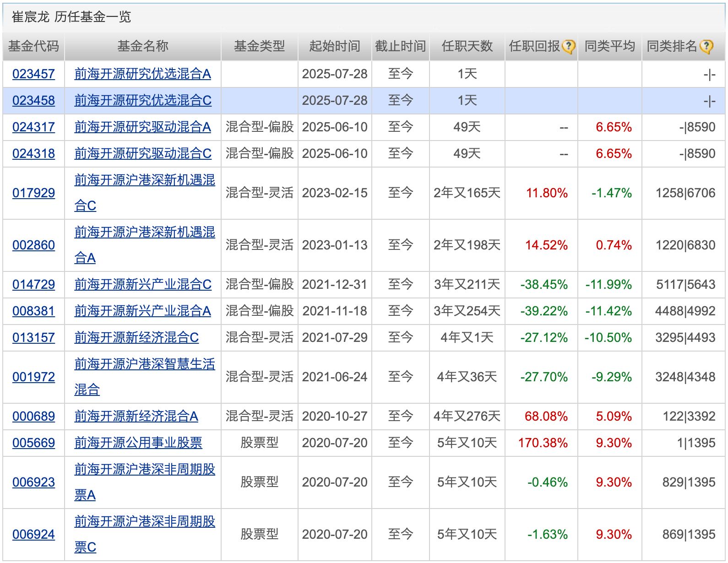Open 前海开源沪港深非周期股票C fund page
Viewport: 728px width, 563px height.
pos(144,521)
